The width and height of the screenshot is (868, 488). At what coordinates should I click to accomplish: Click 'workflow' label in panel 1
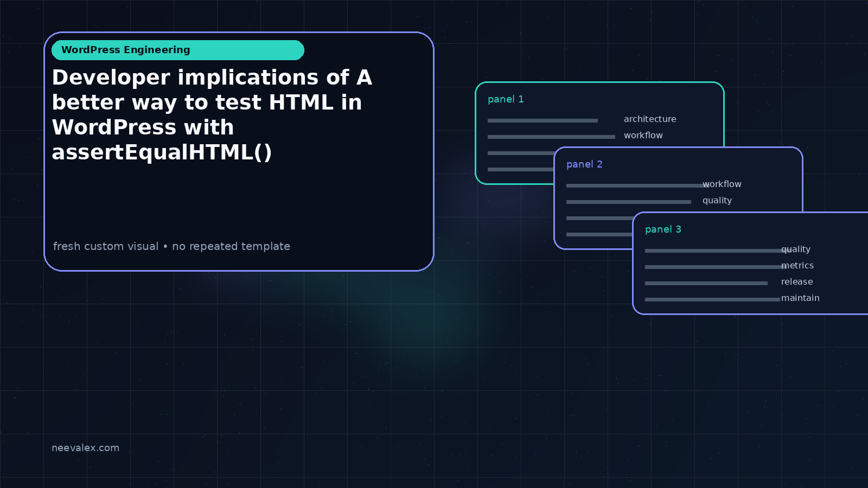643,135
